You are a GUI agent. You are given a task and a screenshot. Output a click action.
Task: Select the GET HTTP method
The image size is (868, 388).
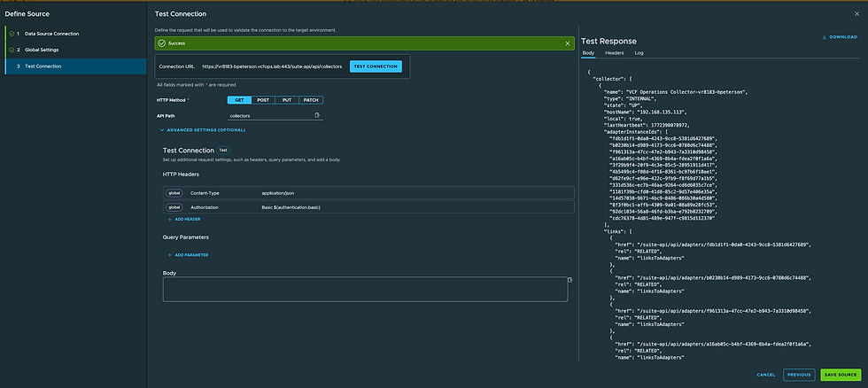click(239, 100)
